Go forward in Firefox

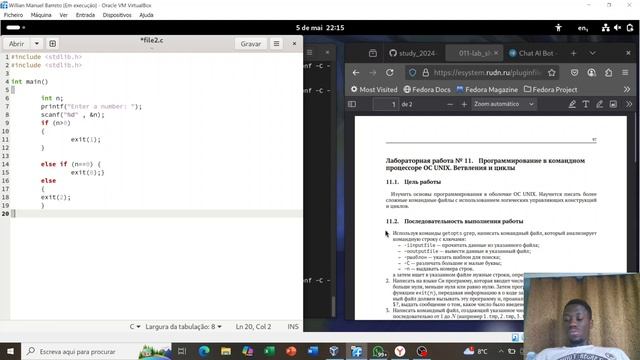[x=373, y=73]
